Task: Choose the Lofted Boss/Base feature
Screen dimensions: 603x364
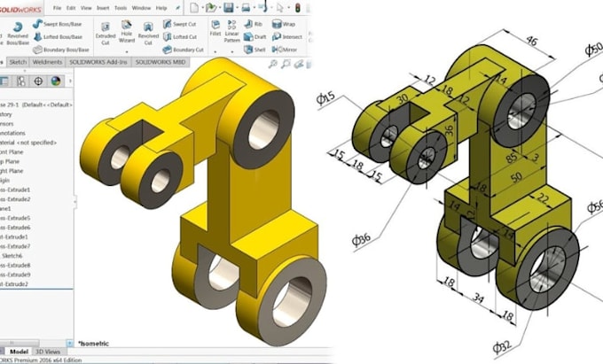Action: tap(58, 37)
